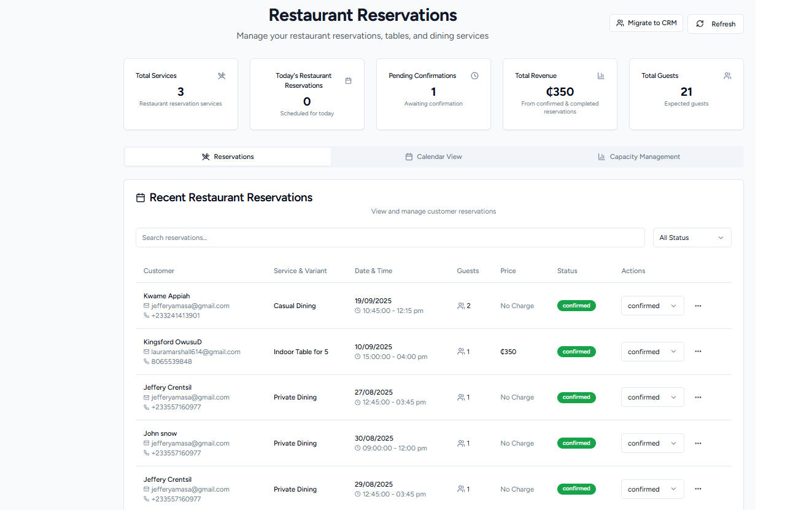Select the Reservations tab
The width and height of the screenshot is (812, 510).
pos(228,156)
